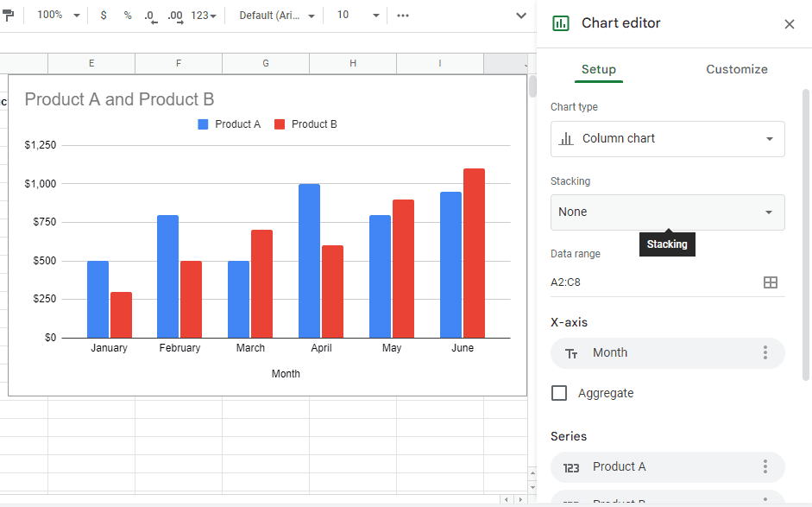This screenshot has width=812, height=507.
Task: Select column I header
Action: click(440, 63)
